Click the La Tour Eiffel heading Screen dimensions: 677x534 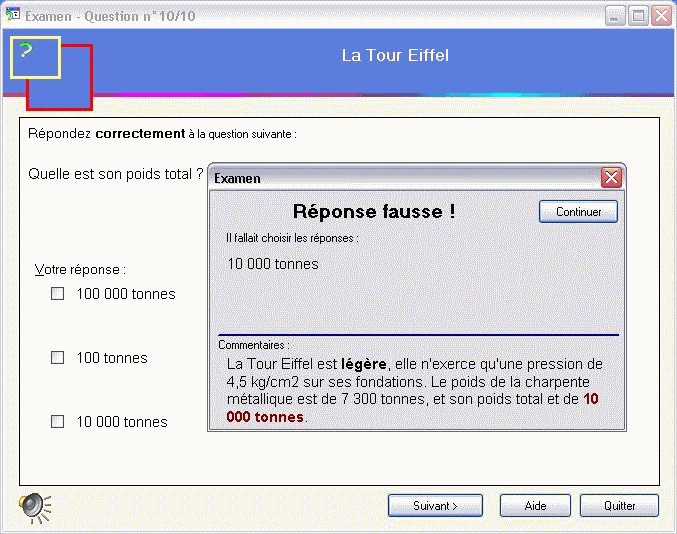[x=395, y=55]
